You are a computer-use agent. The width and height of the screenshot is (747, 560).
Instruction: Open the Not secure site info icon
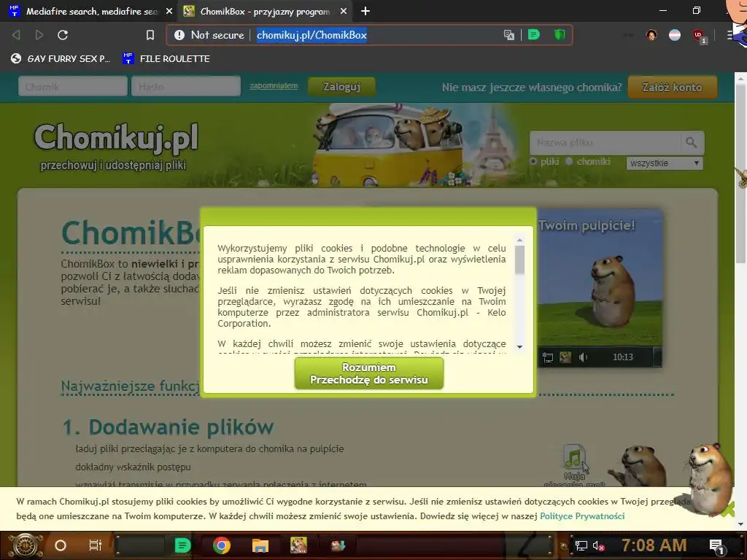click(179, 35)
